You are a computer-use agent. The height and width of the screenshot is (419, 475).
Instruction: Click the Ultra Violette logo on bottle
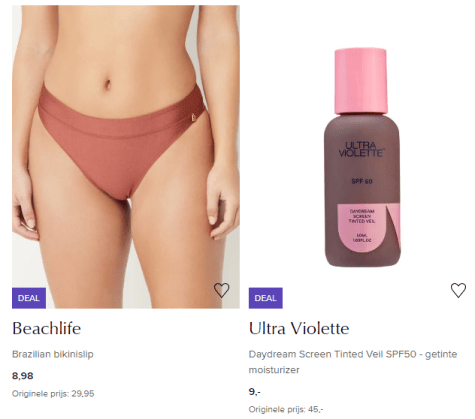(361, 149)
